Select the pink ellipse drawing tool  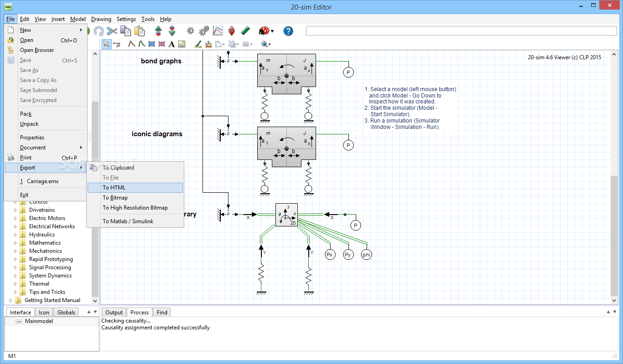pos(161,44)
